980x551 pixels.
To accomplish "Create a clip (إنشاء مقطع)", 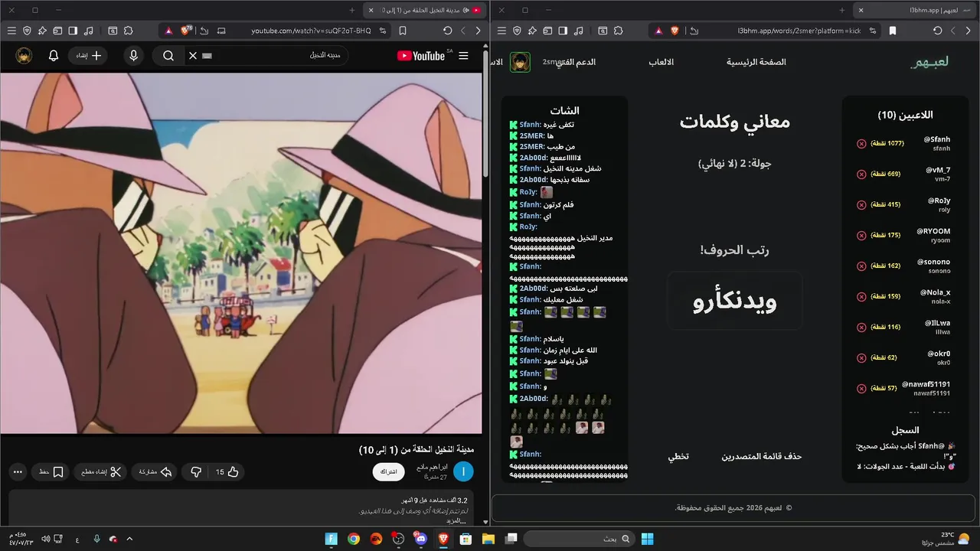I will pos(101,472).
